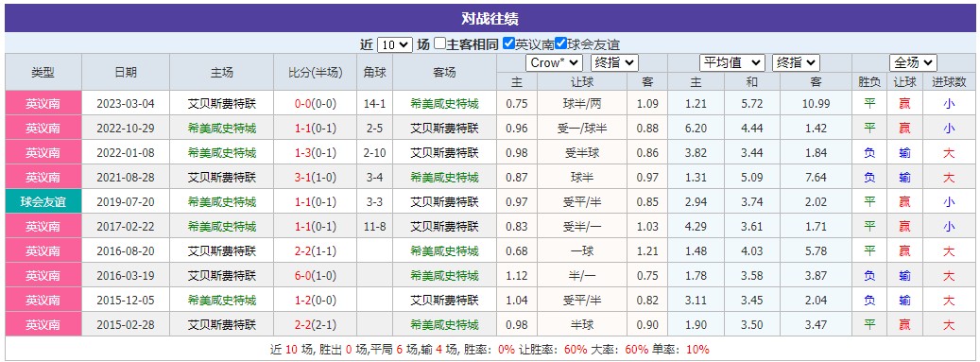Viewport: 980px width, 362px height.
Task: Click corner count 2-10
Action: [x=374, y=152]
